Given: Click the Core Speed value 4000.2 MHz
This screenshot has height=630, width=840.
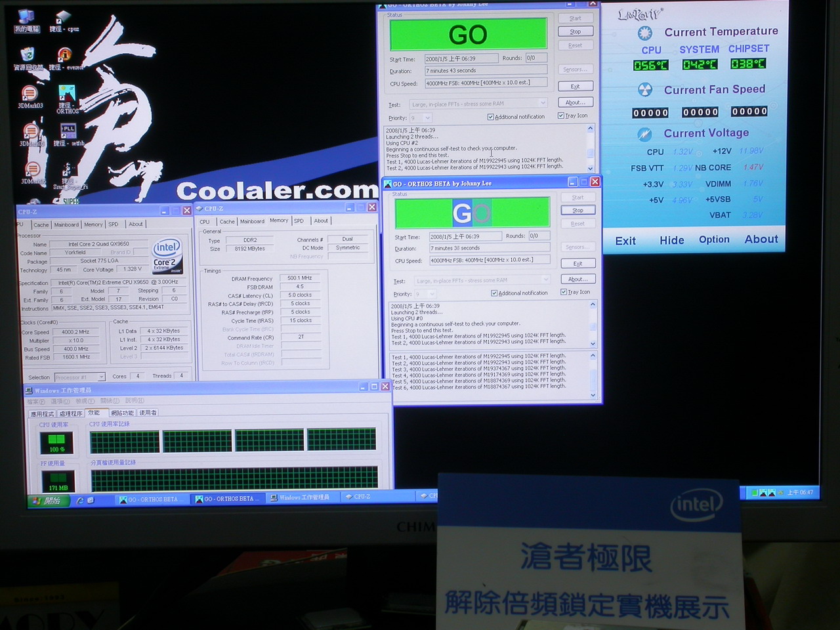Looking at the screenshot, I should point(76,332).
